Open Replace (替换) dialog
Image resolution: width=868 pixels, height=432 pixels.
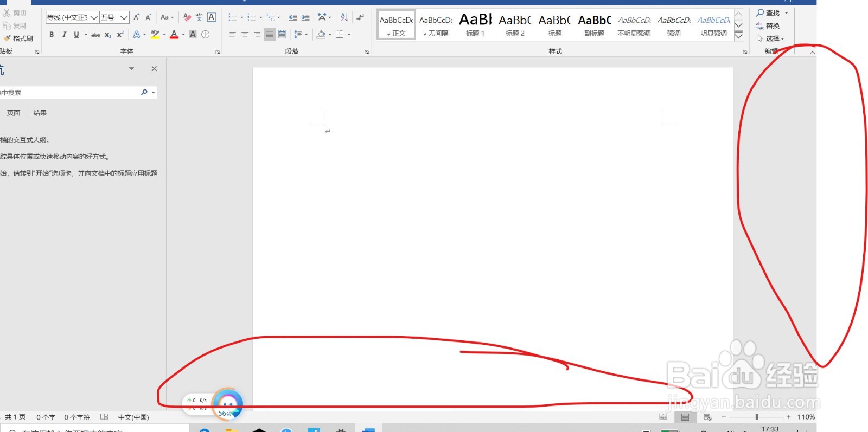768,25
